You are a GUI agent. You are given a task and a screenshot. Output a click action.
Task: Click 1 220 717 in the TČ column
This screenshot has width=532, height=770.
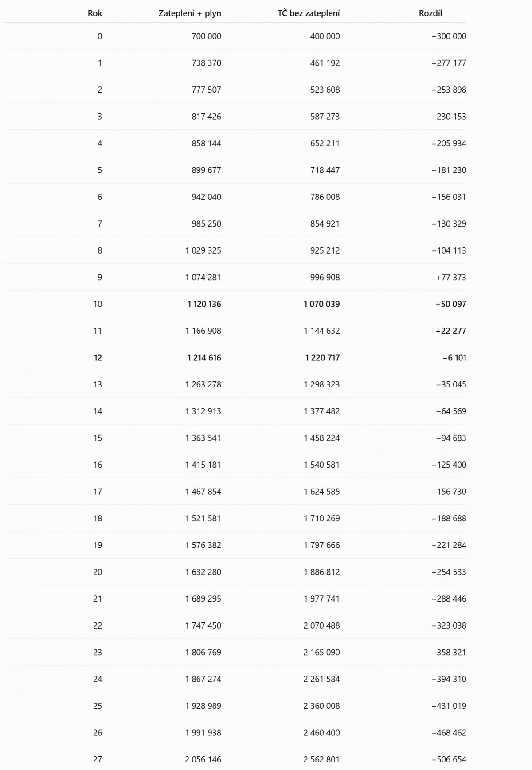pyautogui.click(x=322, y=358)
